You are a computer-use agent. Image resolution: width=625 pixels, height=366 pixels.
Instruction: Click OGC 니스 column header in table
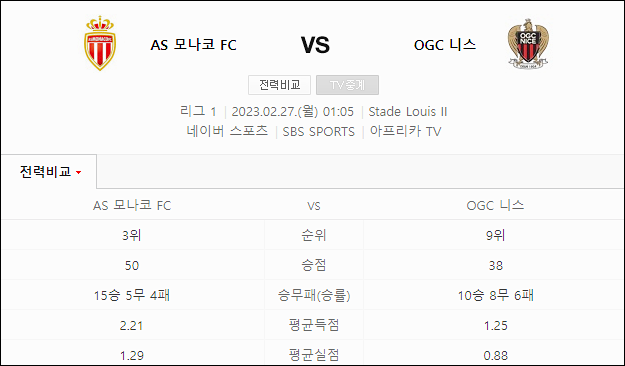click(x=495, y=205)
